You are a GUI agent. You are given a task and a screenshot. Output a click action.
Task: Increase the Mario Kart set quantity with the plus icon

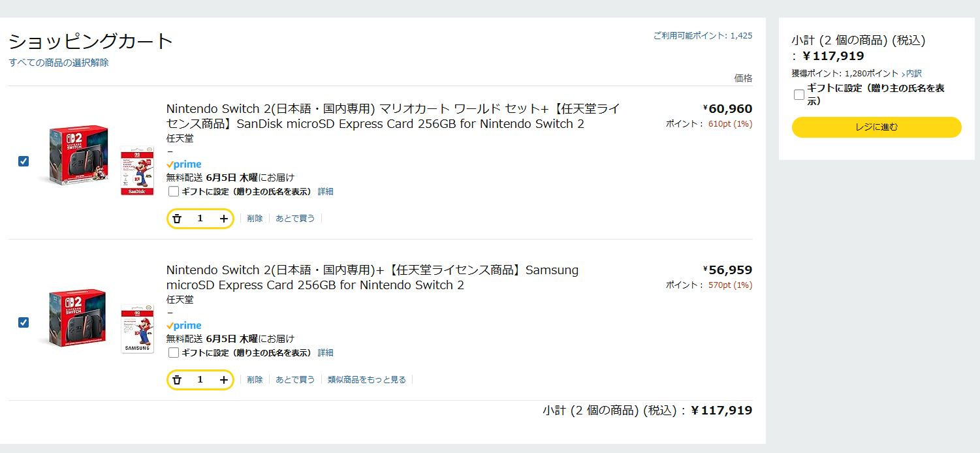224,219
